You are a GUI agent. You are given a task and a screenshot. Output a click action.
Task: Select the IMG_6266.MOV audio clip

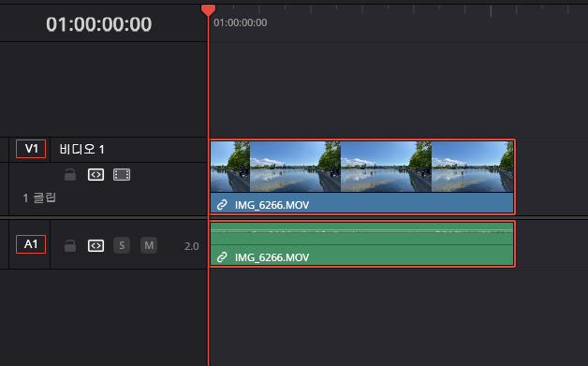tap(361, 243)
